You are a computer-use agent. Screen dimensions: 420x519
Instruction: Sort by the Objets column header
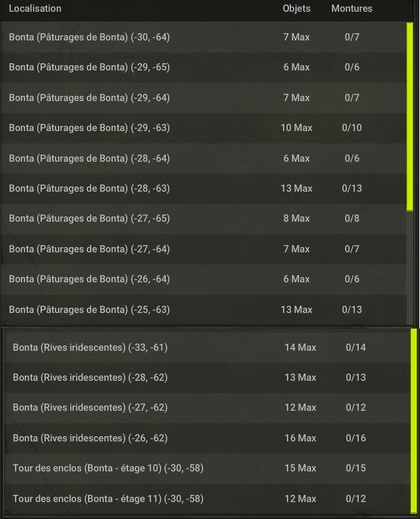(x=297, y=8)
